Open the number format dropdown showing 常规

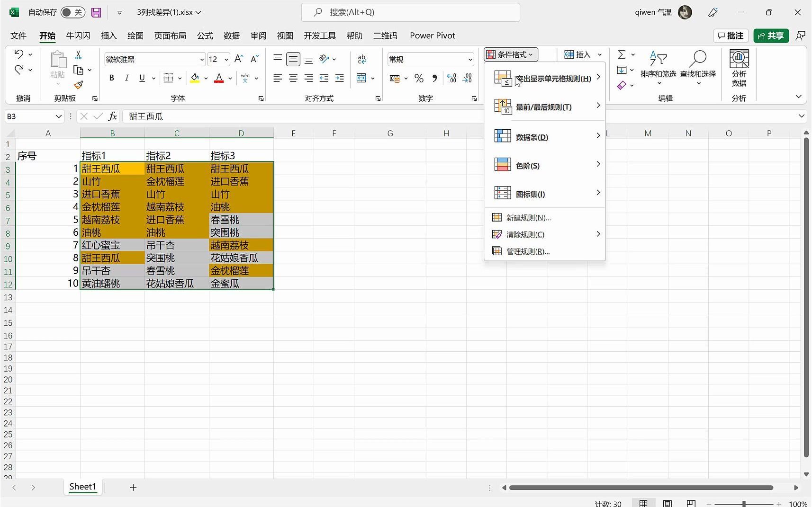coord(470,59)
